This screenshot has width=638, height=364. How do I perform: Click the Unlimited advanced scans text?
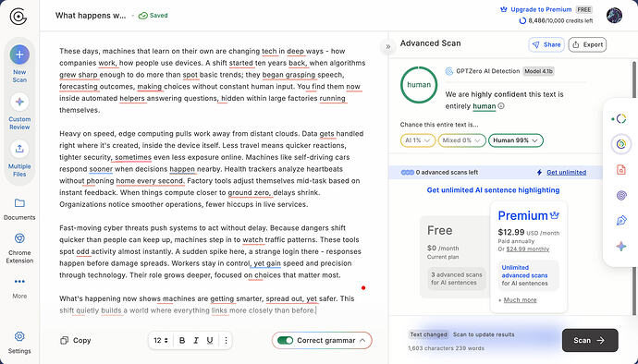point(524,272)
